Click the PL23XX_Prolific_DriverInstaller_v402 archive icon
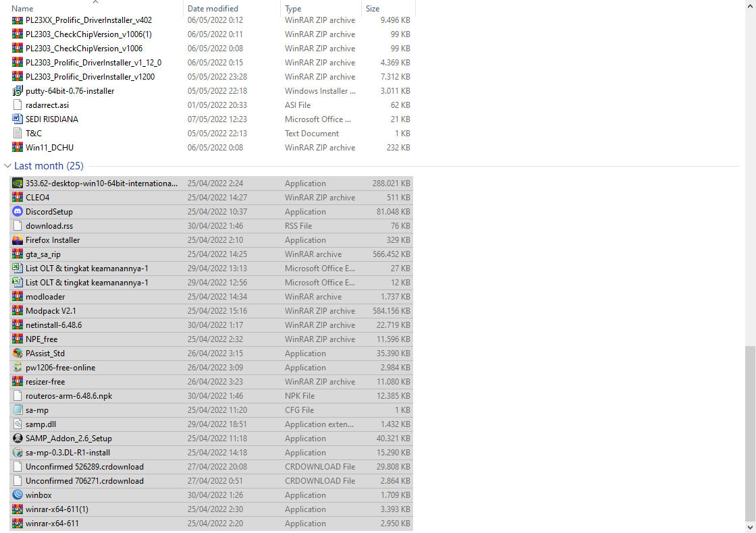The width and height of the screenshot is (756, 533). coord(18,20)
